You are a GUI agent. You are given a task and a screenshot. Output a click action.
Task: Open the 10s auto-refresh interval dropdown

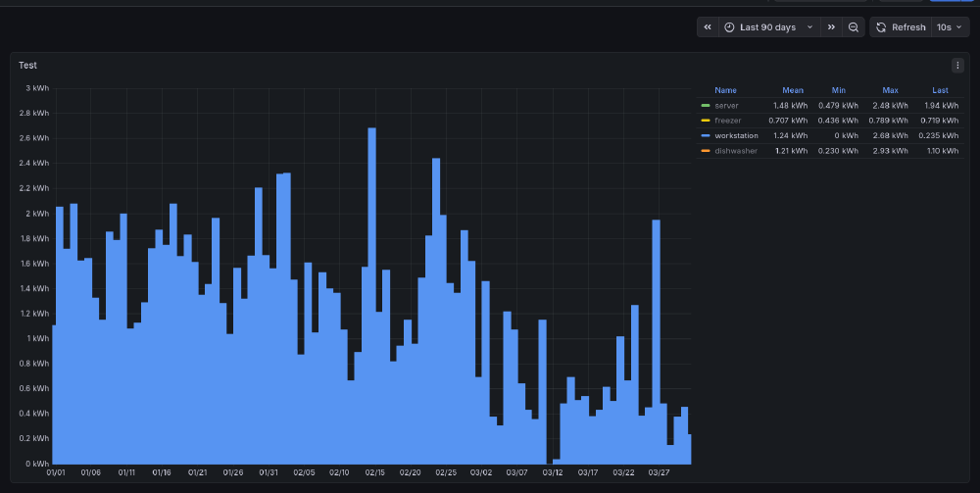[x=949, y=27]
